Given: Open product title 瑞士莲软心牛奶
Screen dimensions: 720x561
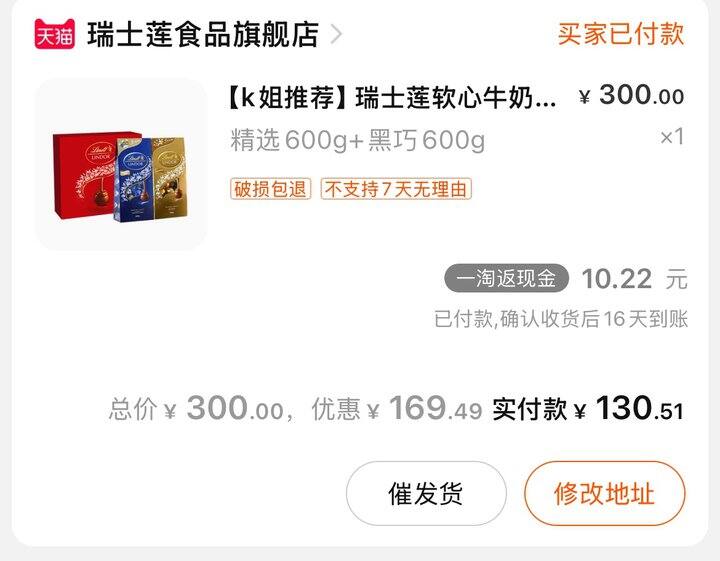Looking at the screenshot, I should (x=392, y=98).
